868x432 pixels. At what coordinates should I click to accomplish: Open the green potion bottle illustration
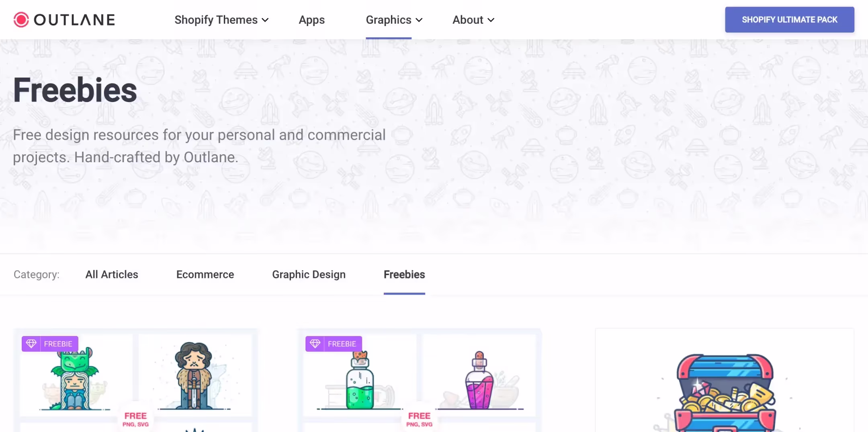[359, 381]
